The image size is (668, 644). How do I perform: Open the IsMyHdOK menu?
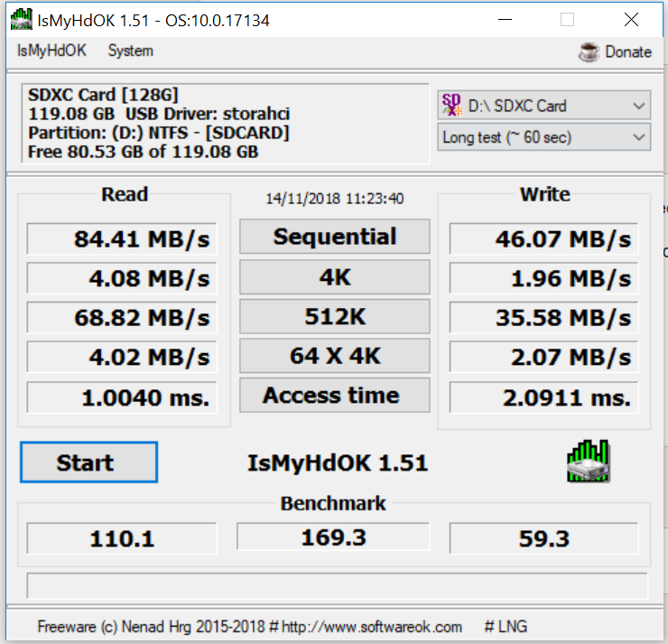click(51, 51)
